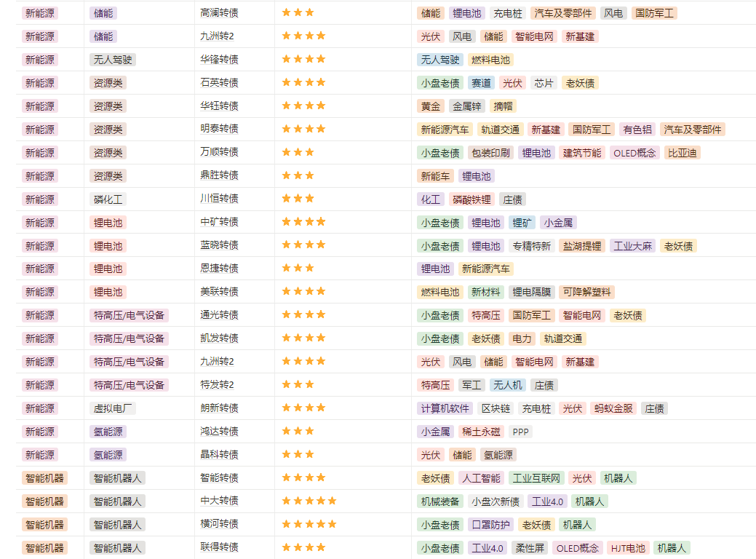Select 鸿达转债 in the list

click(219, 431)
